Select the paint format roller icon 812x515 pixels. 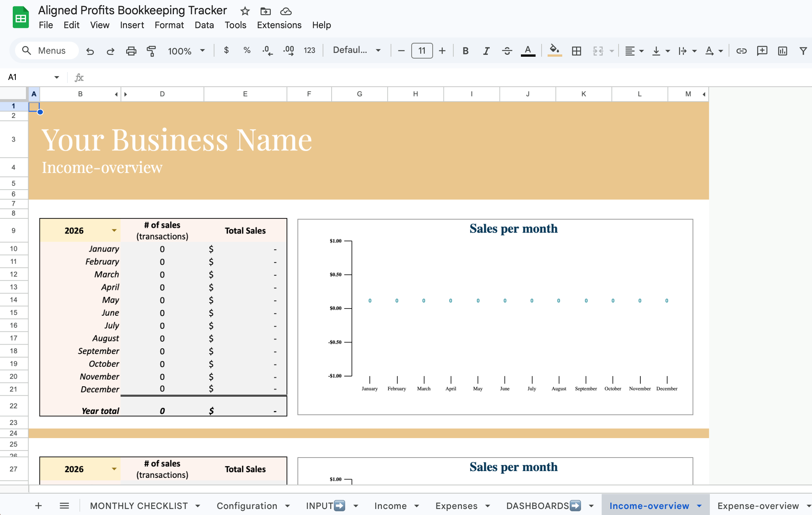tap(151, 51)
